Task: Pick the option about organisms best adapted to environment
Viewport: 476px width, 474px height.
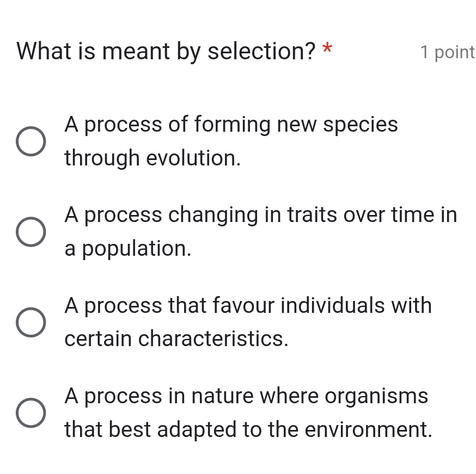Action: click(30, 413)
